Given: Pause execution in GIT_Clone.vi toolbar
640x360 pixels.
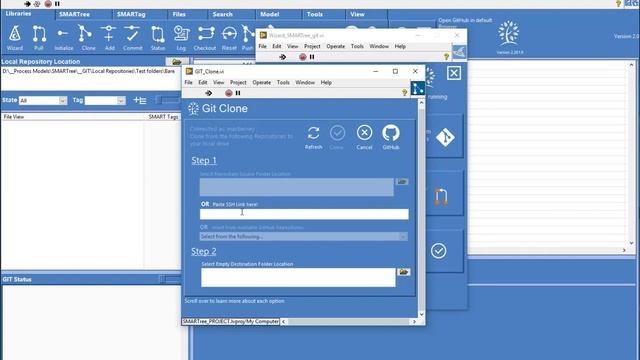Looking at the screenshot, I should [x=238, y=93].
